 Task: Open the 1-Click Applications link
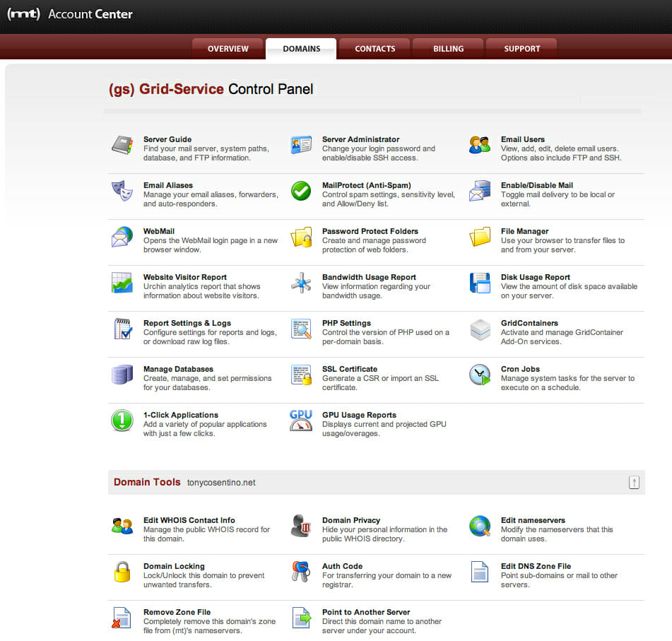pos(180,415)
